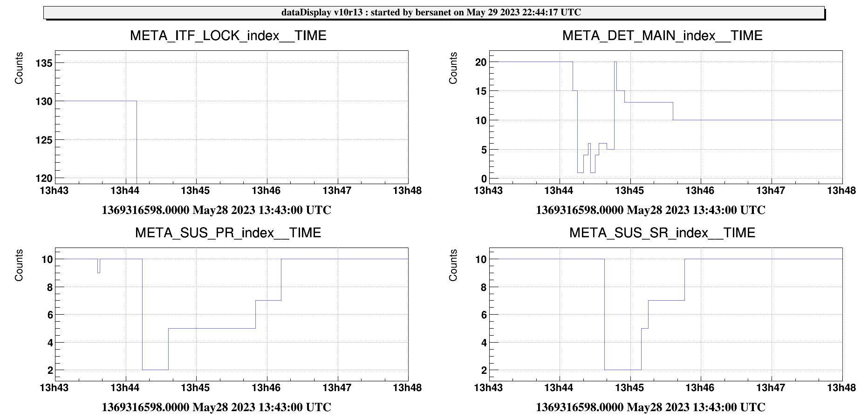Click Counts axis label of SUS_PR plot
This screenshot has height=420, width=868.
coord(19,265)
